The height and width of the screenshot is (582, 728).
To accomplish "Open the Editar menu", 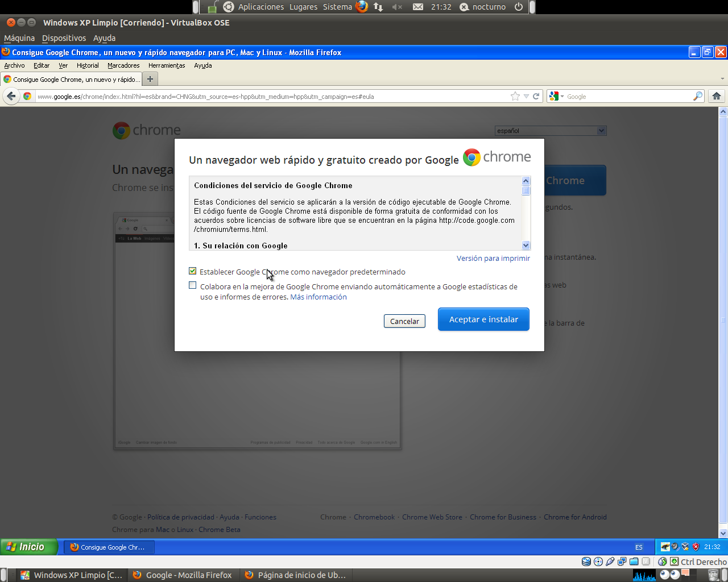I will [42, 65].
